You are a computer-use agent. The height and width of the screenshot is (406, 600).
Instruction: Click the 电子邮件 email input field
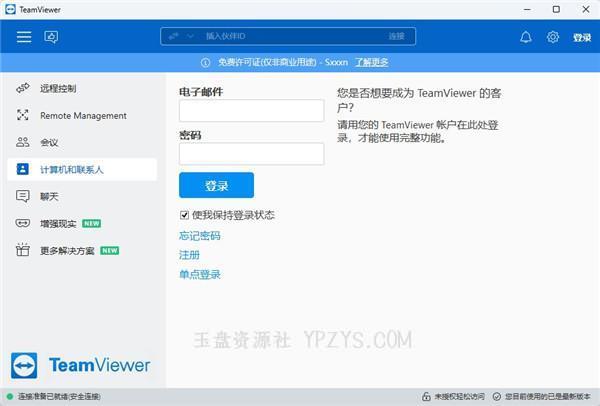251,111
